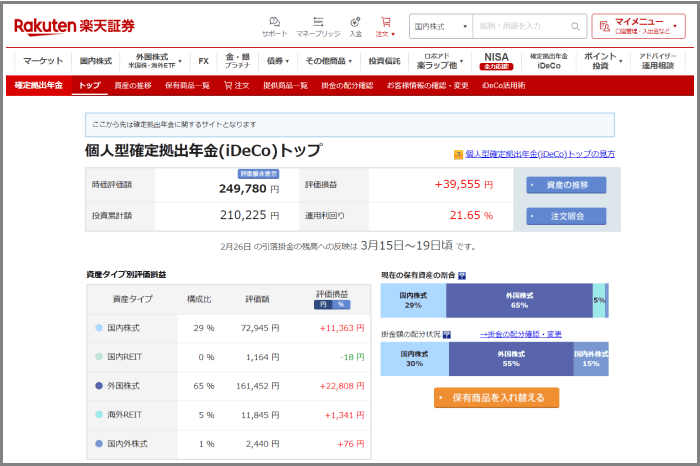This screenshot has height=466, width=700.
Task: Click 評価損益 value +39,555 円
Action: click(x=464, y=184)
